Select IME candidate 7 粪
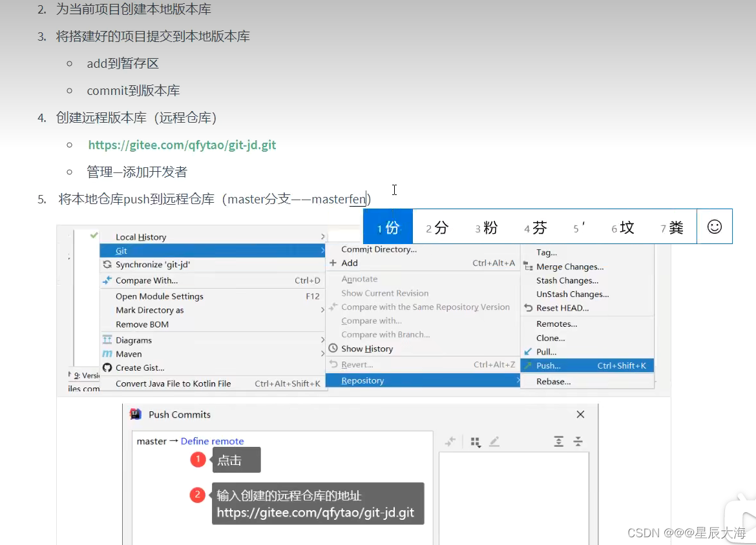Viewport: 756px width, 545px height. [672, 227]
